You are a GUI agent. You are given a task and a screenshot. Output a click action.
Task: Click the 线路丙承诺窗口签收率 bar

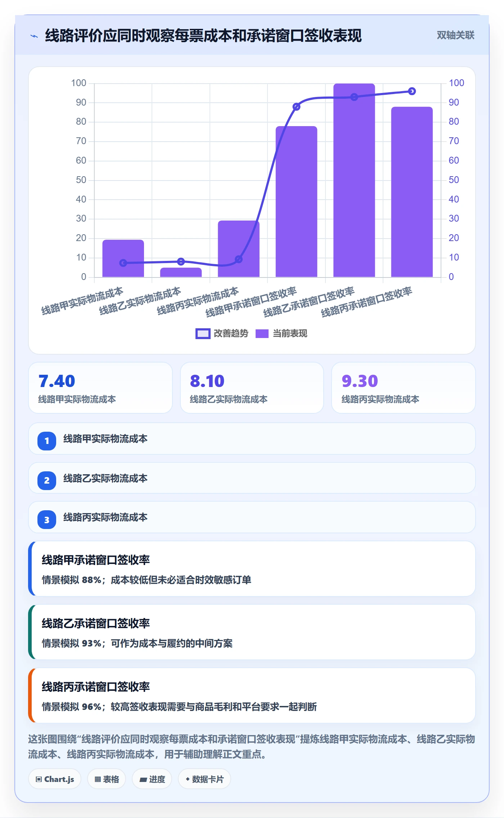(x=412, y=192)
